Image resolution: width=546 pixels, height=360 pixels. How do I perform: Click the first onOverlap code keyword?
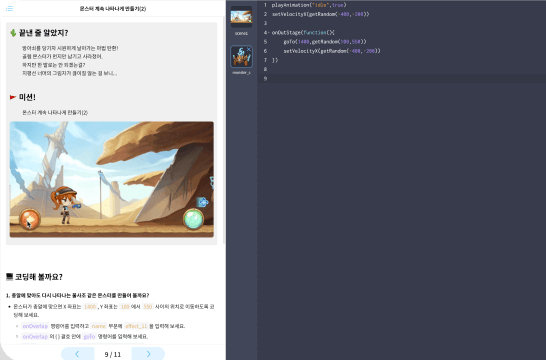pos(35,326)
